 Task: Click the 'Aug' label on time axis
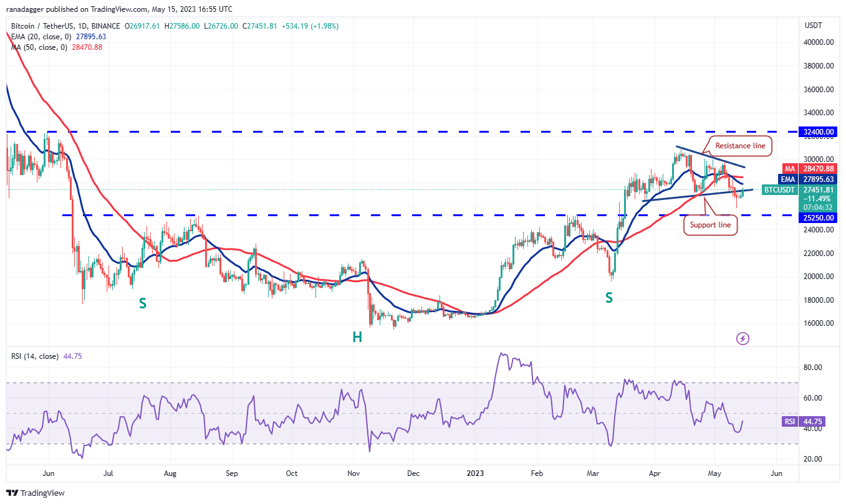[x=170, y=473]
